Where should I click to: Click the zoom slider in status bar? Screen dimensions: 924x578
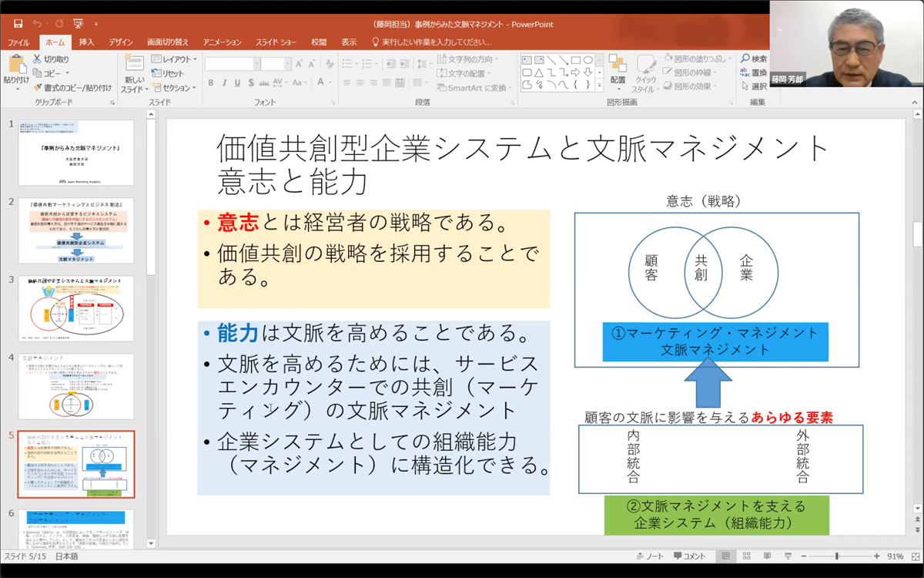[837, 556]
